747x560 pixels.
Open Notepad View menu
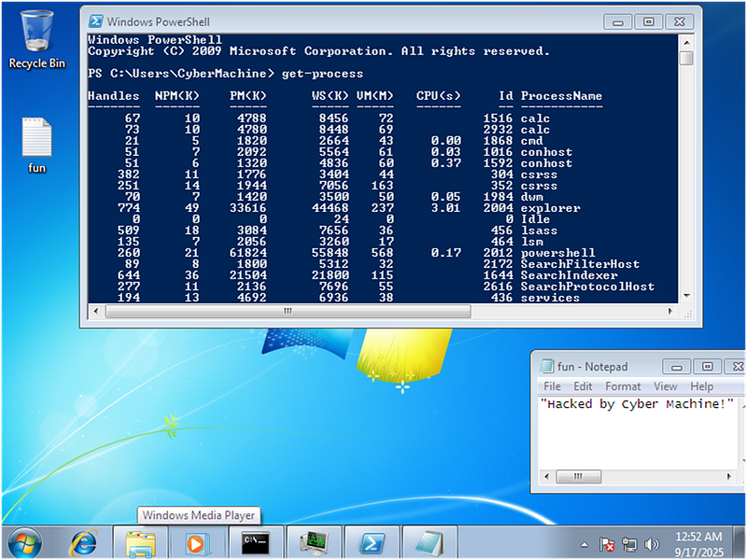(x=665, y=386)
